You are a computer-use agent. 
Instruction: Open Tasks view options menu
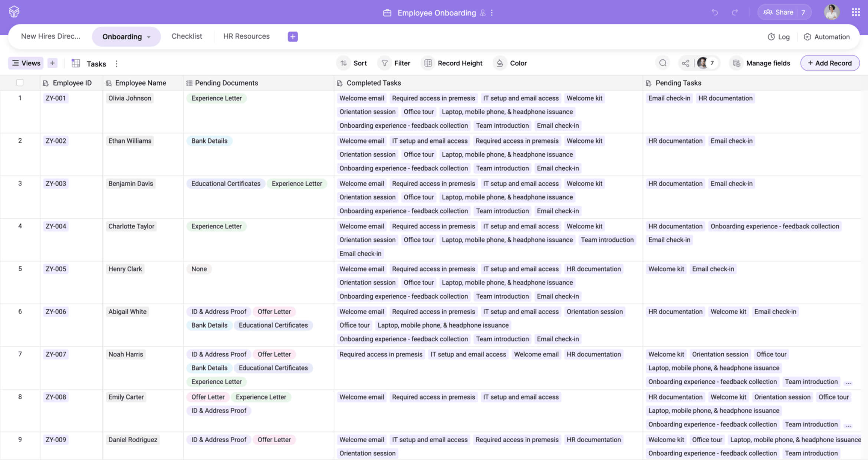116,64
